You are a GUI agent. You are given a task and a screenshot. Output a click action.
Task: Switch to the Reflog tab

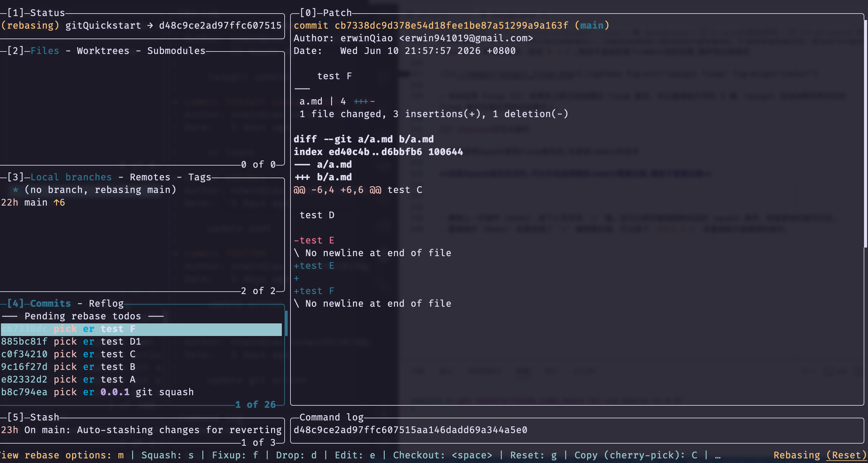click(x=106, y=304)
